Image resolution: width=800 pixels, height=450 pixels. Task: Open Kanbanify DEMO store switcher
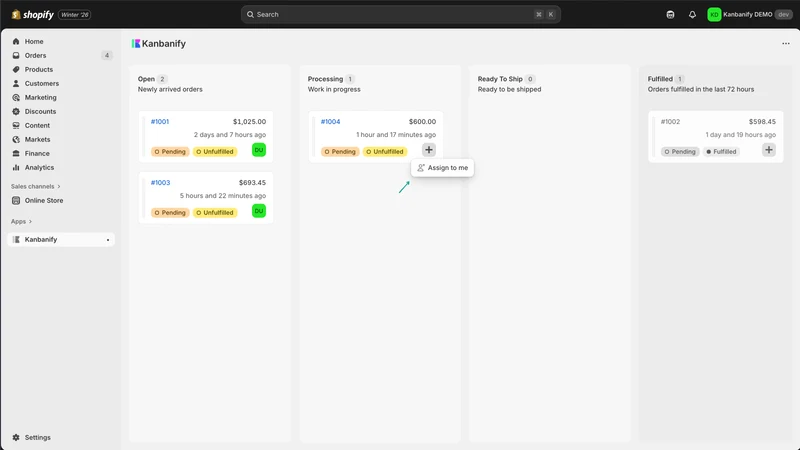[747, 14]
